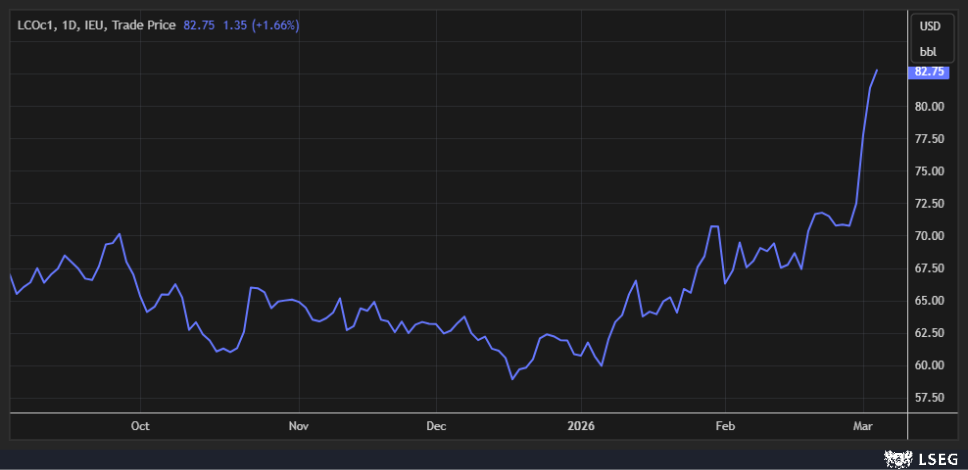Click the Mar label on the time axis

(x=861, y=426)
